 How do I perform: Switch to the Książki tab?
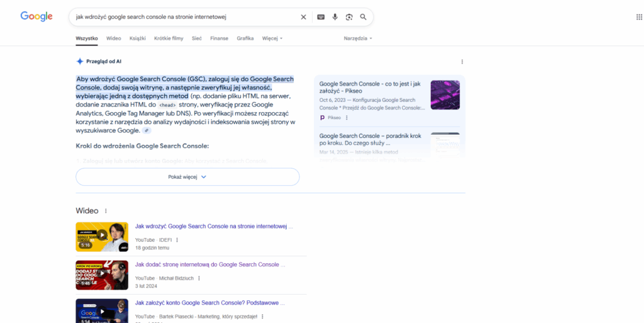(x=138, y=38)
